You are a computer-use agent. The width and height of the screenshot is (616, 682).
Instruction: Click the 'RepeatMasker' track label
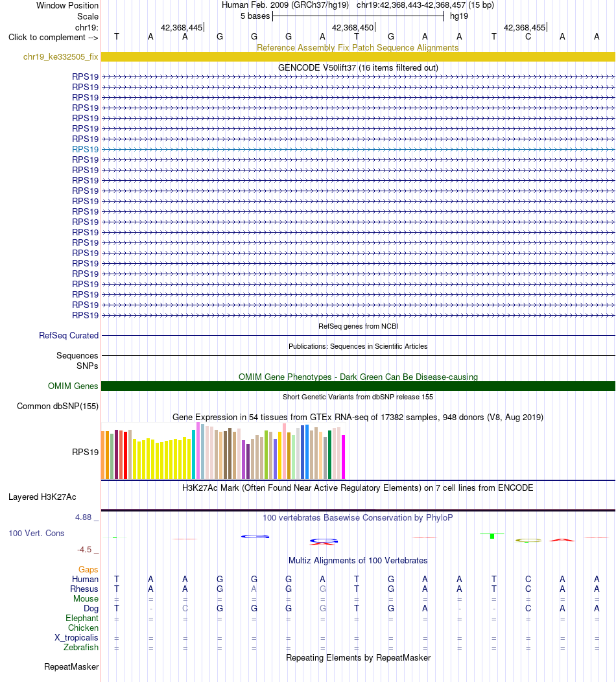tap(71, 667)
